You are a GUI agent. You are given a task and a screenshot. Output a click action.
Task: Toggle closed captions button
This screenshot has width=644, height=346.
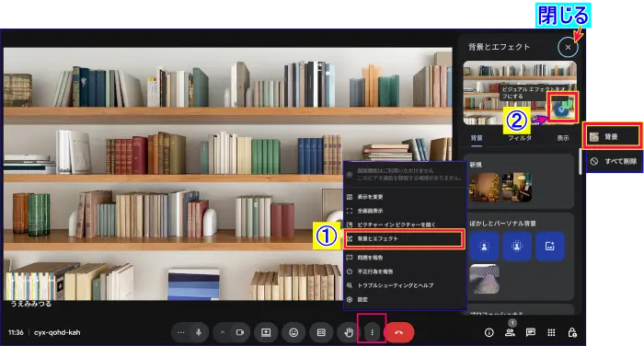322,332
